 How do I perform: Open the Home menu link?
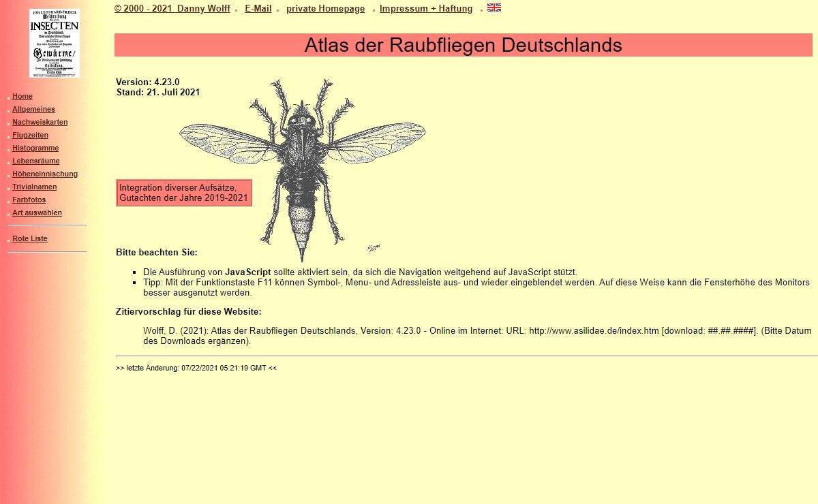pos(22,97)
